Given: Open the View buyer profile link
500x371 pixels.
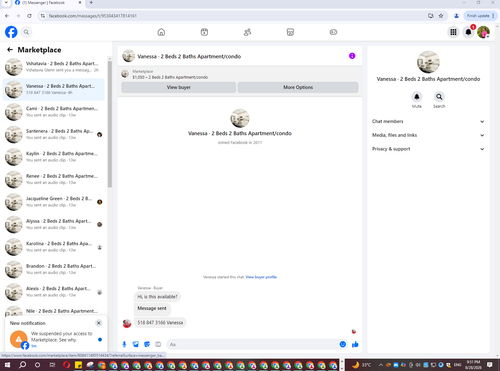Looking at the screenshot, I should pos(261,277).
